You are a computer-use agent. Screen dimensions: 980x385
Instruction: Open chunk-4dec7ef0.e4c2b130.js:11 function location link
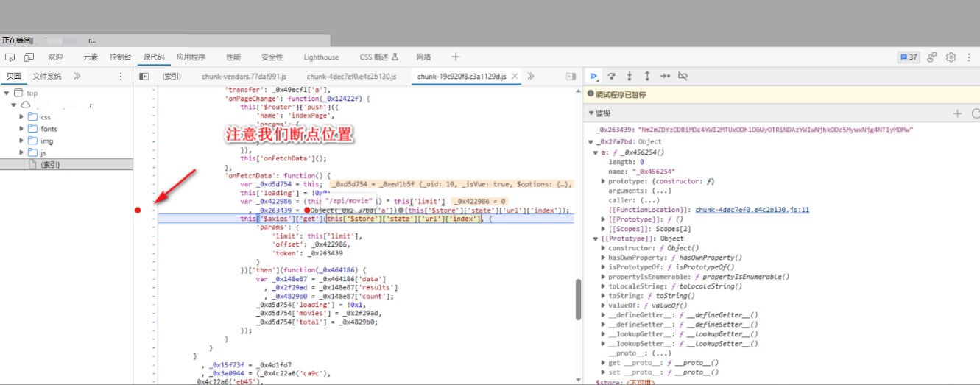pyautogui.click(x=752, y=210)
